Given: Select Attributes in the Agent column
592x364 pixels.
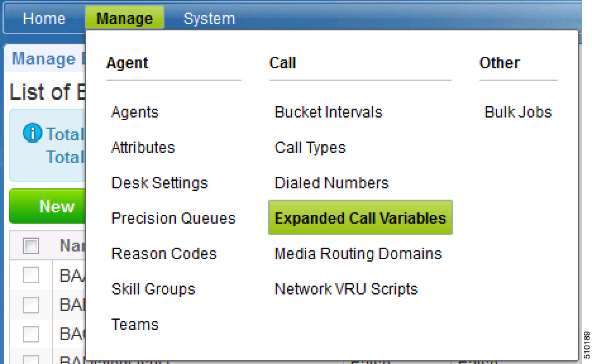Looking at the screenshot, I should pos(143,148).
